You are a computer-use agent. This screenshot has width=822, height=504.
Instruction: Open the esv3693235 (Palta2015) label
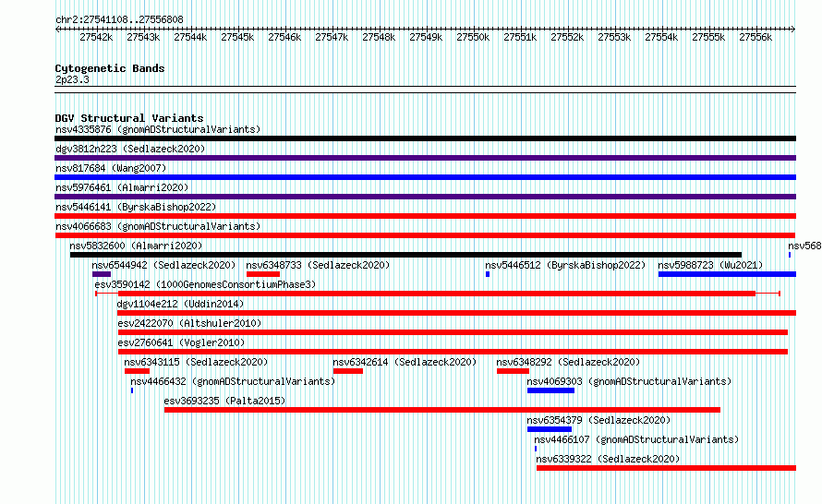click(x=225, y=401)
